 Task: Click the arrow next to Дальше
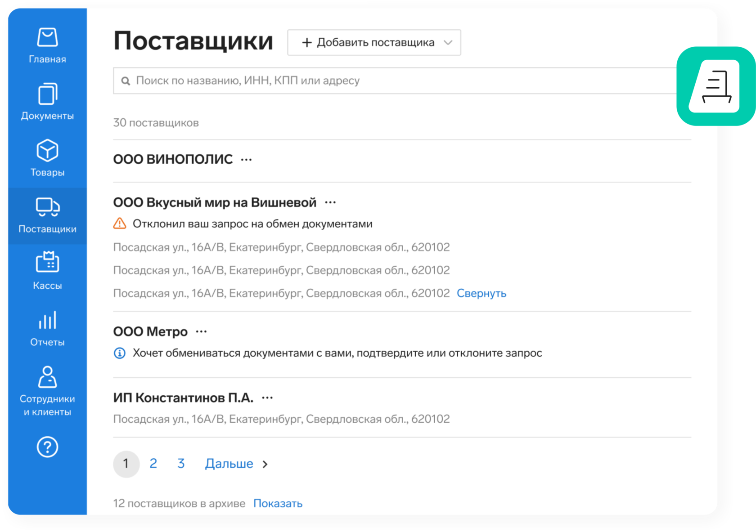265,464
